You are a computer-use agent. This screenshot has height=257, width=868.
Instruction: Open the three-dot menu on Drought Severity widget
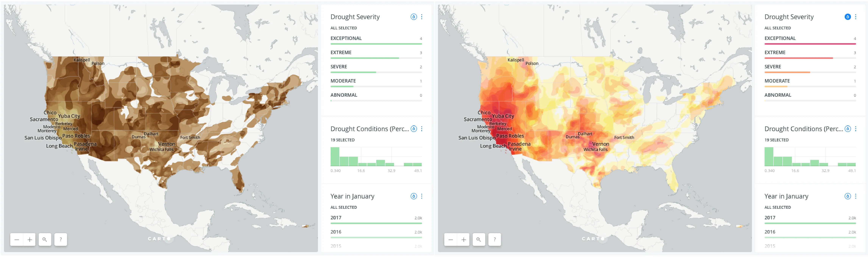pyautogui.click(x=422, y=16)
